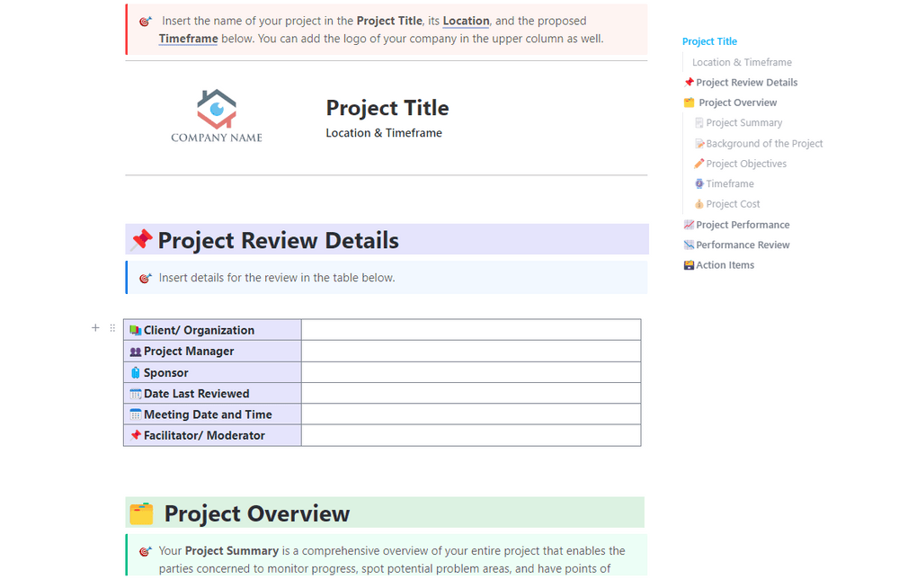Click the target icon in the green callout
The height and width of the screenshot is (588, 899).
(x=146, y=551)
